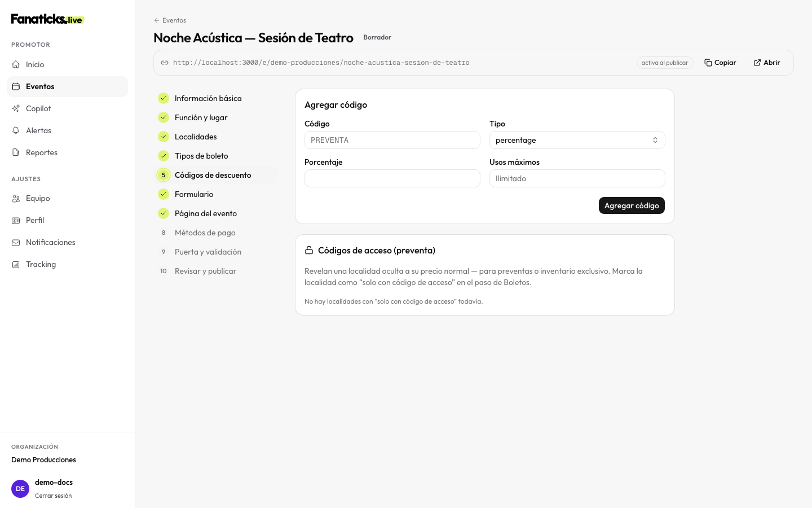Screen dimensions: 812x508
Task: Click the Inicio home icon in sidebar
Action: 16,64
